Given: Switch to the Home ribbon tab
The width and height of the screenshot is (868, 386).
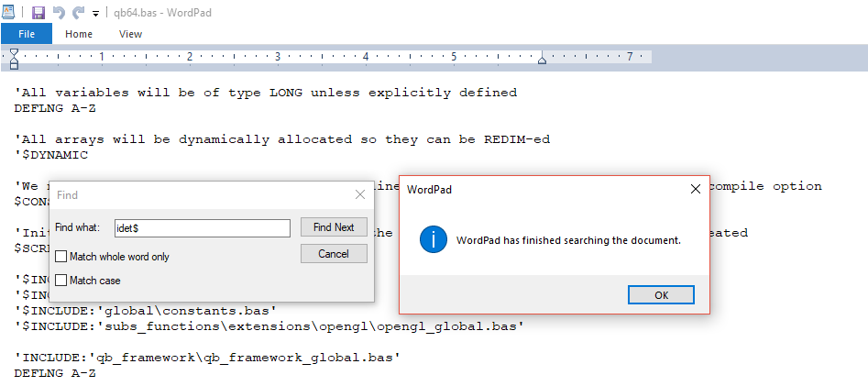Looking at the screenshot, I should pos(79,34).
